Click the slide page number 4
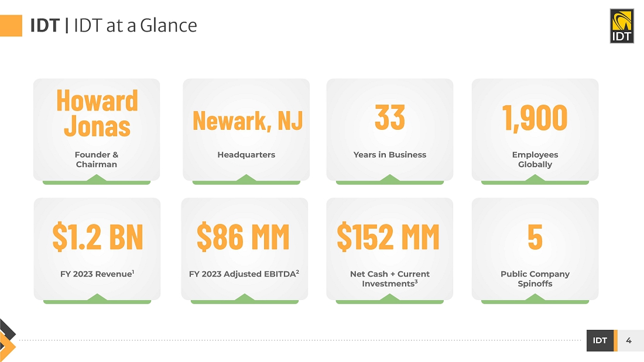The width and height of the screenshot is (644, 362). (x=629, y=340)
